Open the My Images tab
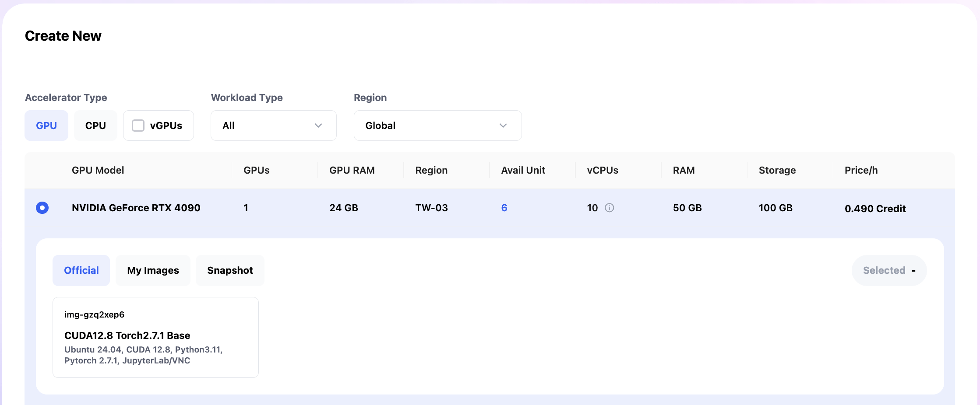This screenshot has width=980, height=405. [153, 270]
